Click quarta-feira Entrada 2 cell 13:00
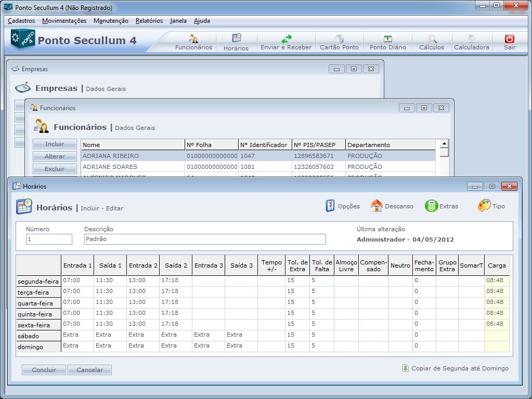The image size is (532, 399). (143, 302)
